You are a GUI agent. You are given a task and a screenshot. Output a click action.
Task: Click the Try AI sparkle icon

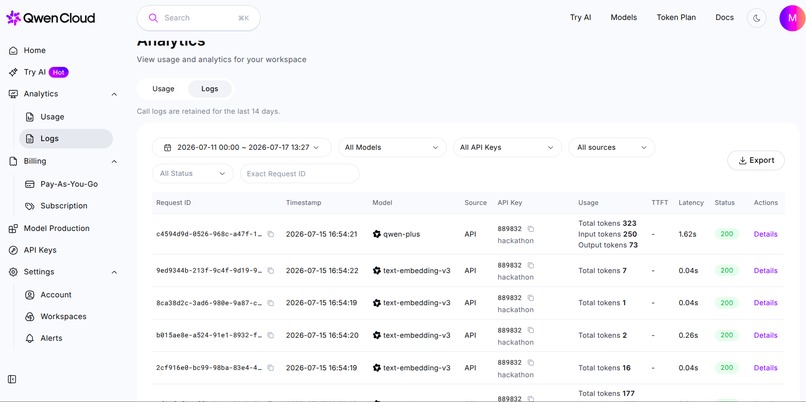(x=13, y=72)
